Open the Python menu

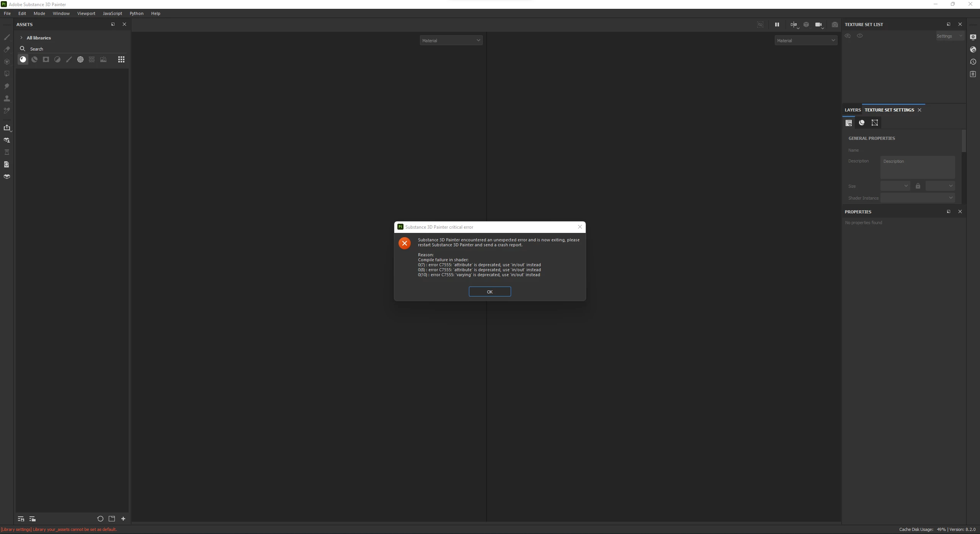click(x=136, y=13)
